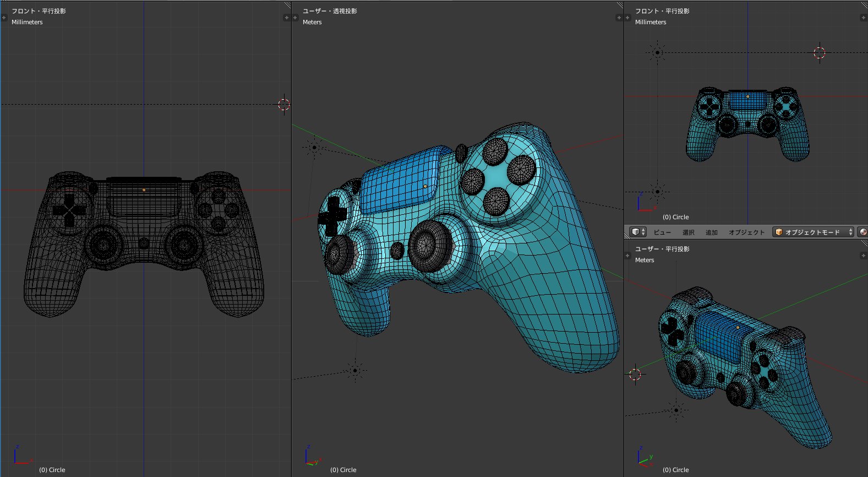This screenshot has height=477, width=868.
Task: Open the オブジェクト menu
Action: tap(747, 232)
